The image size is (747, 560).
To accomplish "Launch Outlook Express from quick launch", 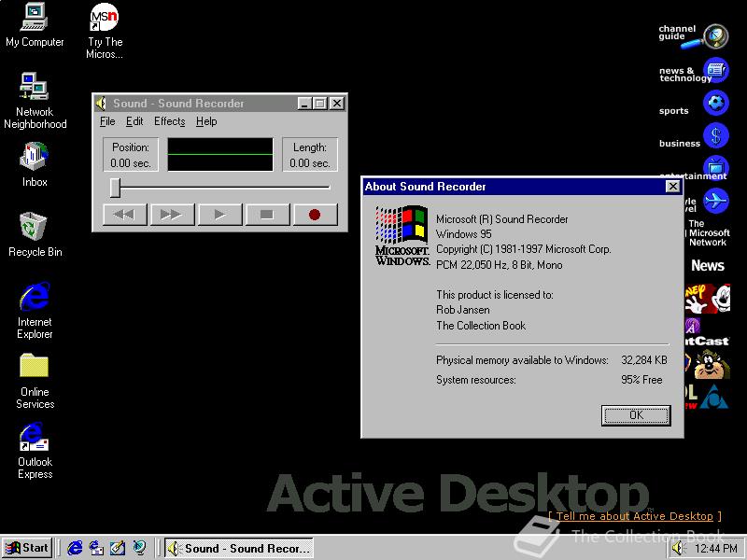I will tap(96, 548).
